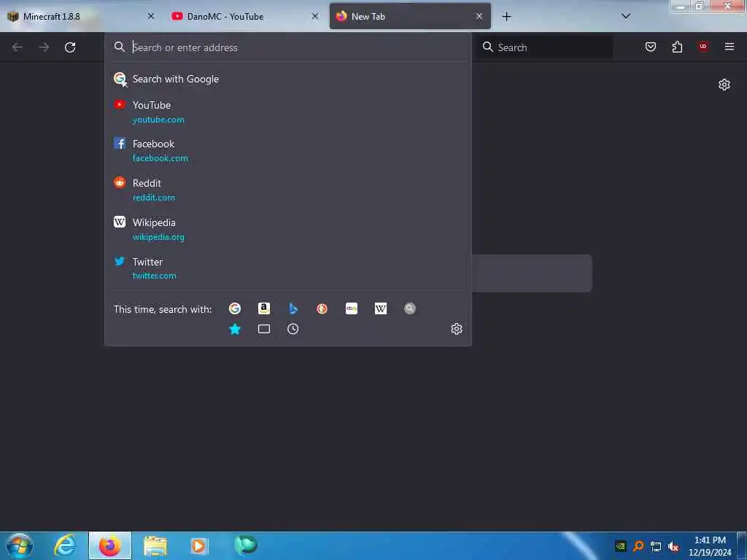747x560 pixels.
Task: Open new tab page customize gear
Action: click(x=724, y=85)
